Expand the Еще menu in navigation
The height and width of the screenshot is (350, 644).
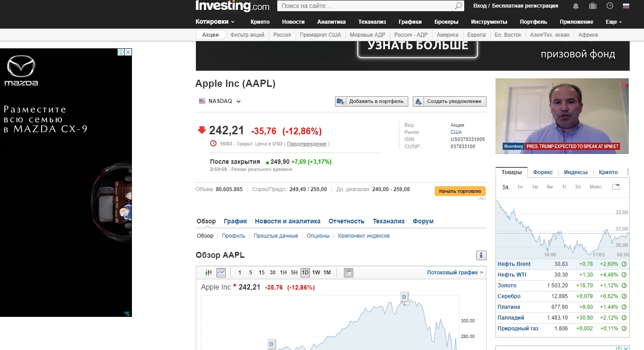click(x=614, y=22)
